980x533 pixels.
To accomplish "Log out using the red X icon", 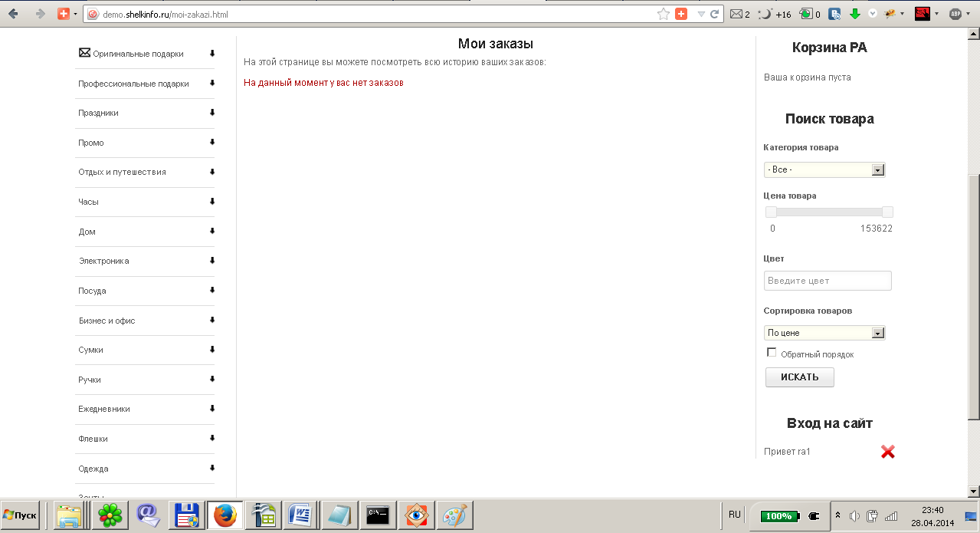I will tap(887, 452).
